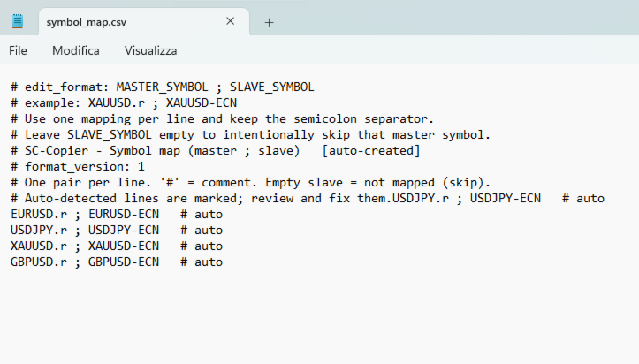Click the edit_format header comment line
The image size is (639, 364).
(163, 87)
